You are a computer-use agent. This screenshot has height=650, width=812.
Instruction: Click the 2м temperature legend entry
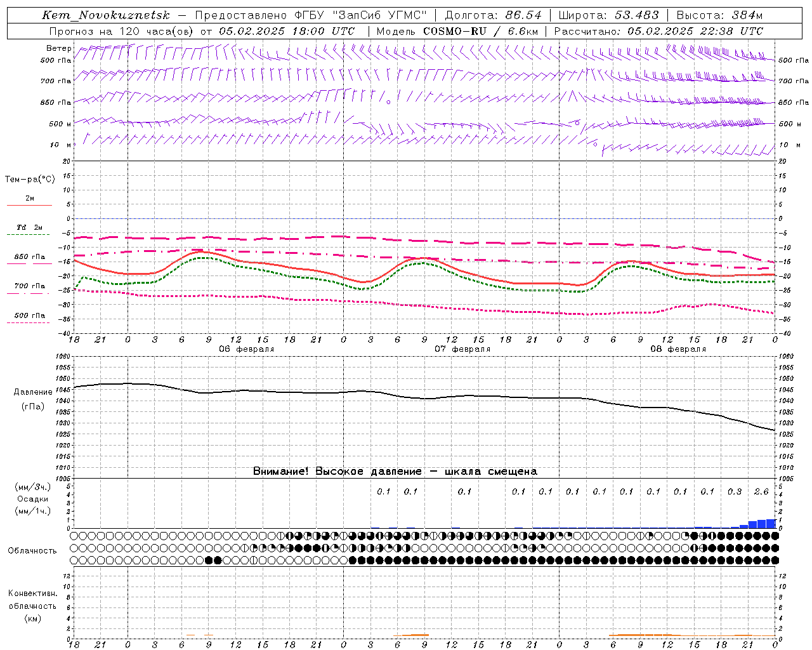29,199
